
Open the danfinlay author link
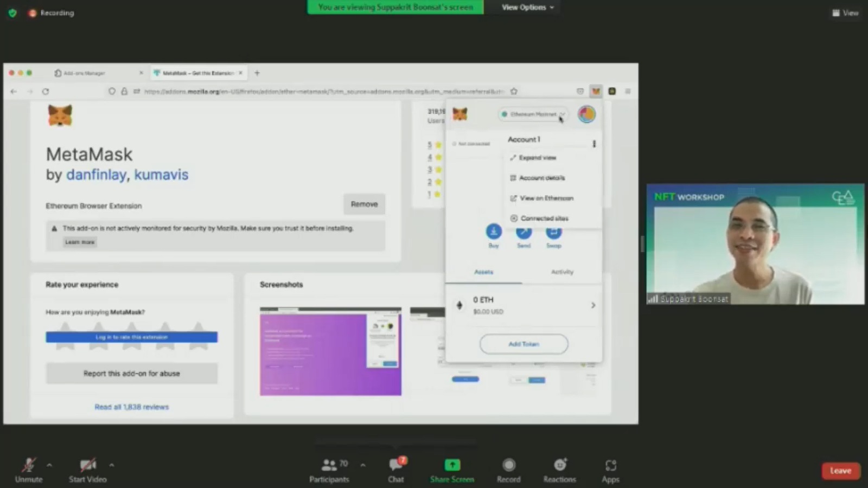[96, 175]
